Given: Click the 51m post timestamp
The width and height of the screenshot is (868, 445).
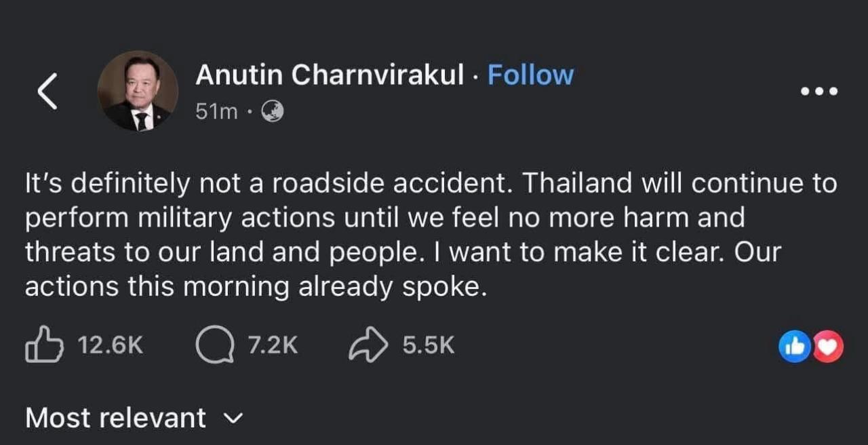Looking at the screenshot, I should 216,111.
